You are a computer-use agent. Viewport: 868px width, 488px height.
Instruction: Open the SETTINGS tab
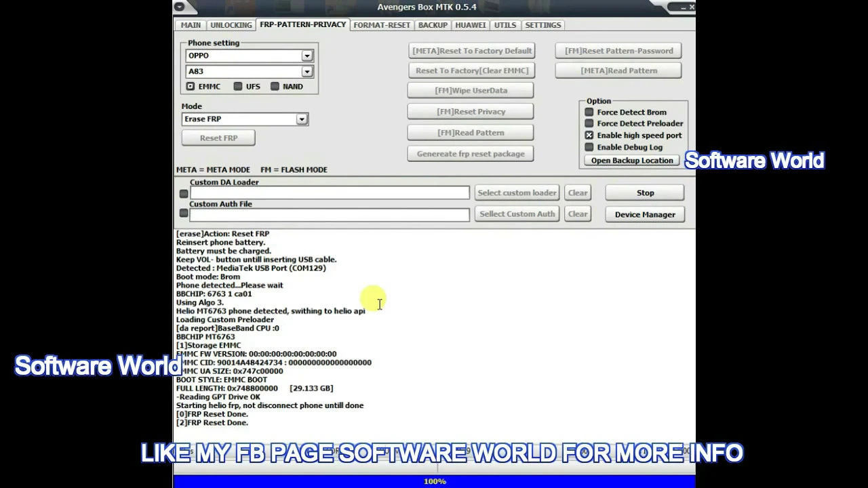point(543,25)
